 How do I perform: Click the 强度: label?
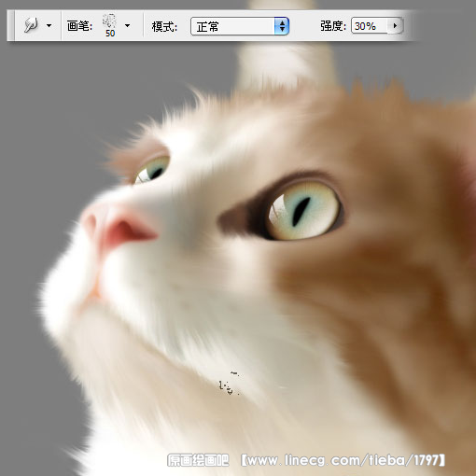(333, 26)
